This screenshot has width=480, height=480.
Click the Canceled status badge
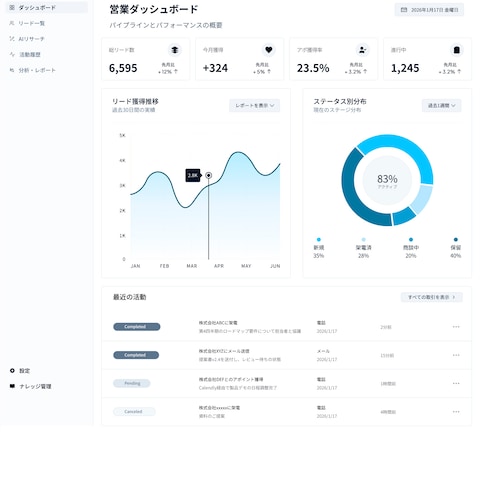134,412
